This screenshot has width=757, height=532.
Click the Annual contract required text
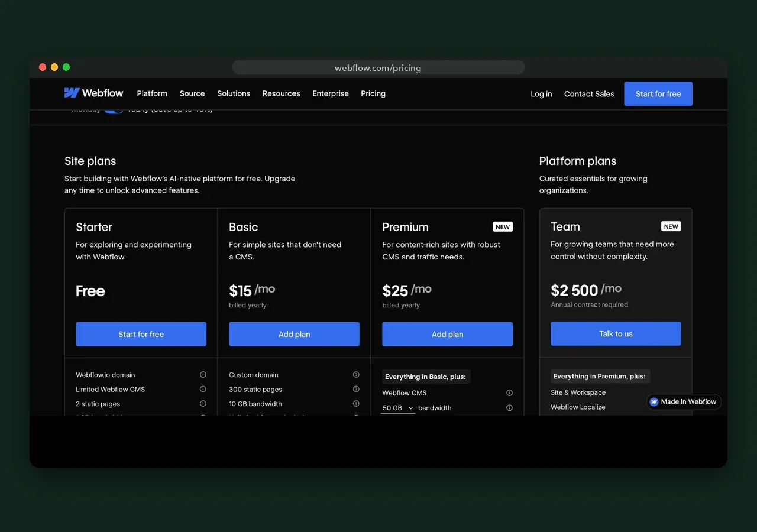click(x=589, y=305)
